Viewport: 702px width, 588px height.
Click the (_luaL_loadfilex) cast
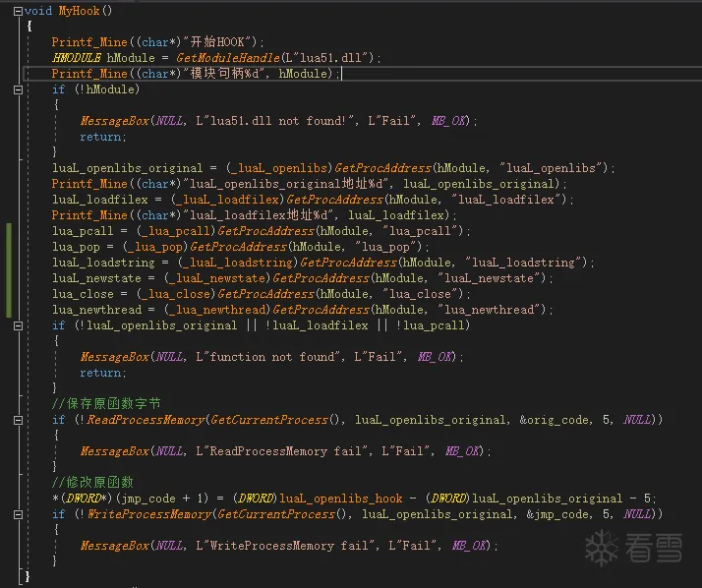pyautogui.click(x=227, y=200)
